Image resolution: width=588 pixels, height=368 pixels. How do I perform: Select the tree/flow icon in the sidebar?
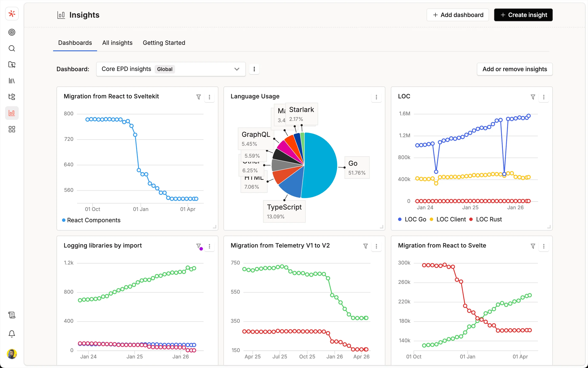(x=12, y=97)
